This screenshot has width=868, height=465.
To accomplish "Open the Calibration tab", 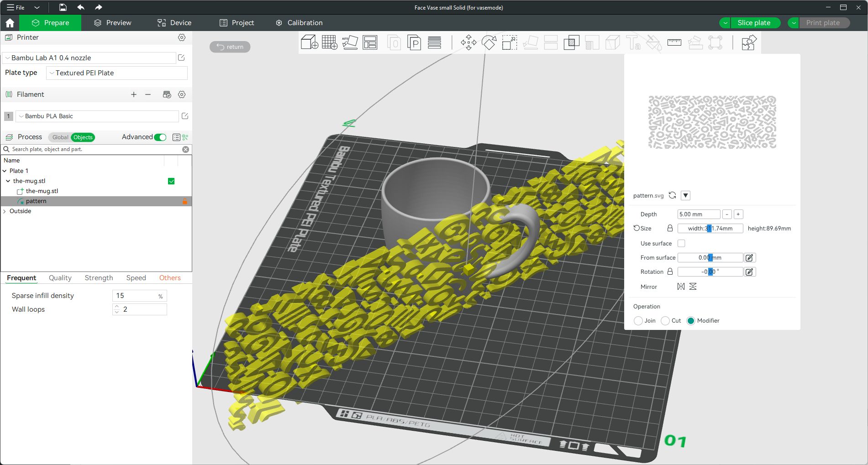I will 299,23.
